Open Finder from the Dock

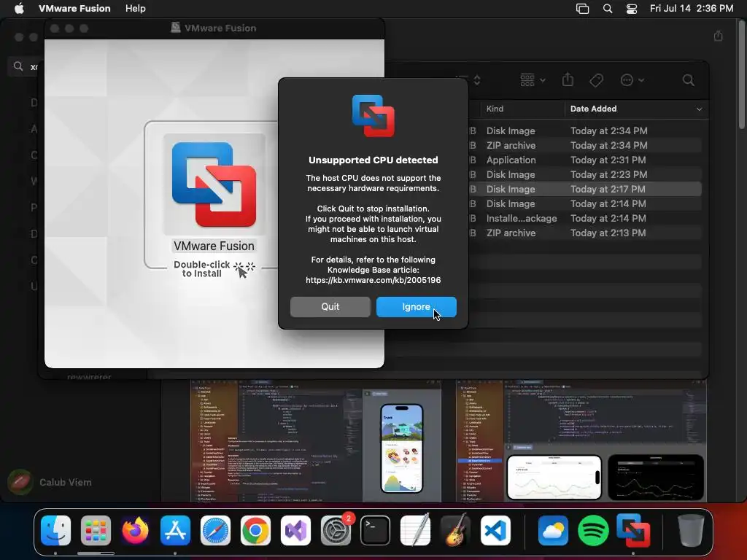55,530
